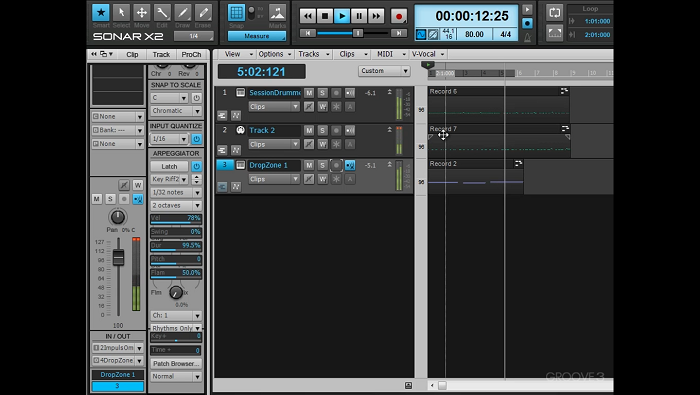700x395 pixels.
Task: Click the Play button
Action: pos(342,17)
